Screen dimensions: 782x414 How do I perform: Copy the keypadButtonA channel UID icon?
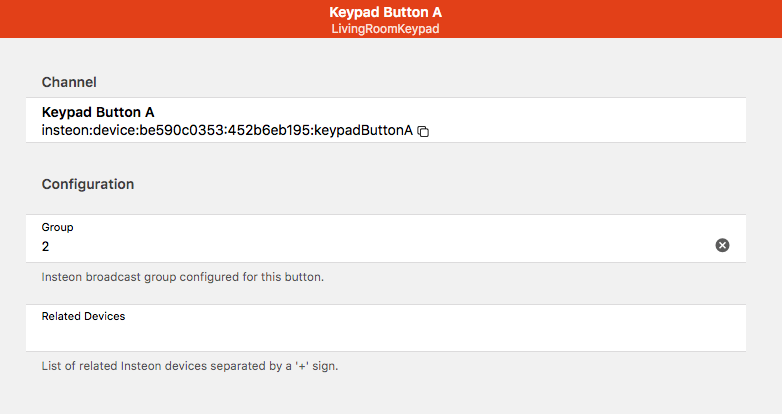[x=423, y=131]
